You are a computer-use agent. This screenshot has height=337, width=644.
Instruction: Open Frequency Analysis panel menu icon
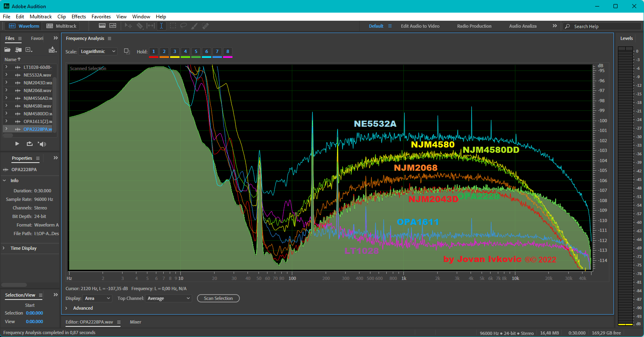pos(110,39)
